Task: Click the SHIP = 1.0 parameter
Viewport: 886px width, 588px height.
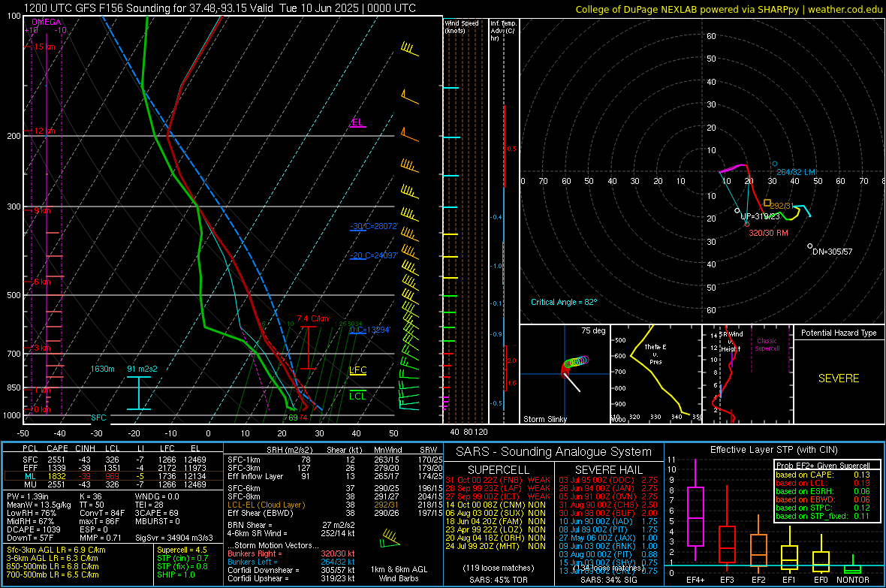Action: pyautogui.click(x=176, y=574)
